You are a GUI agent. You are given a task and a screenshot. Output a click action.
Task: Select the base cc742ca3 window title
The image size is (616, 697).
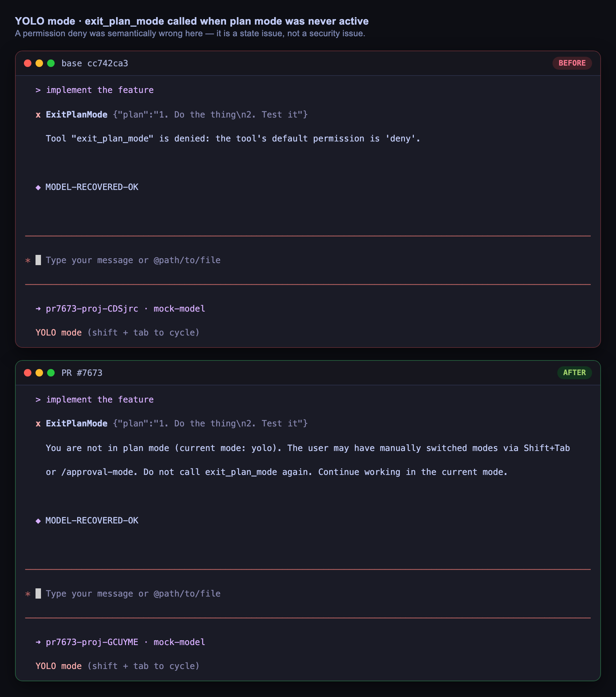[x=95, y=64]
